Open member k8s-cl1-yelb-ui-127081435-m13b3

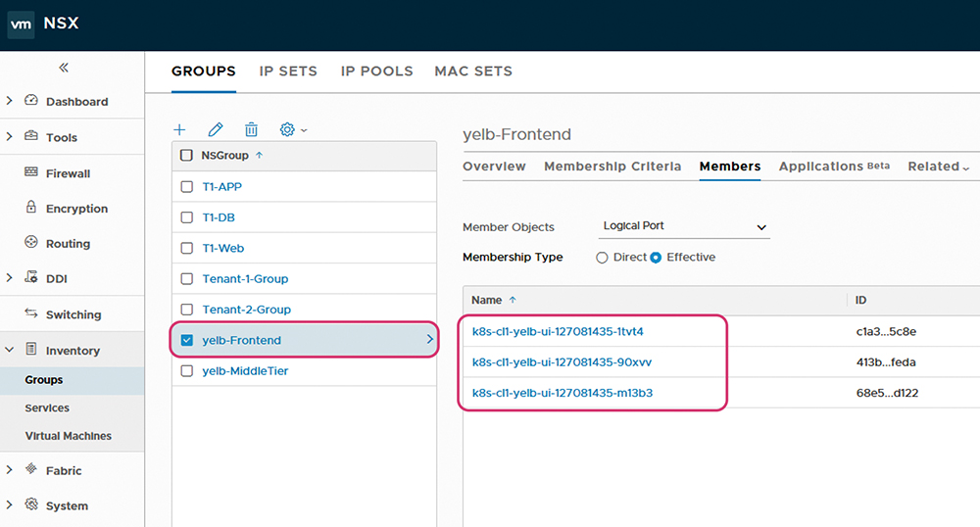coord(563,393)
